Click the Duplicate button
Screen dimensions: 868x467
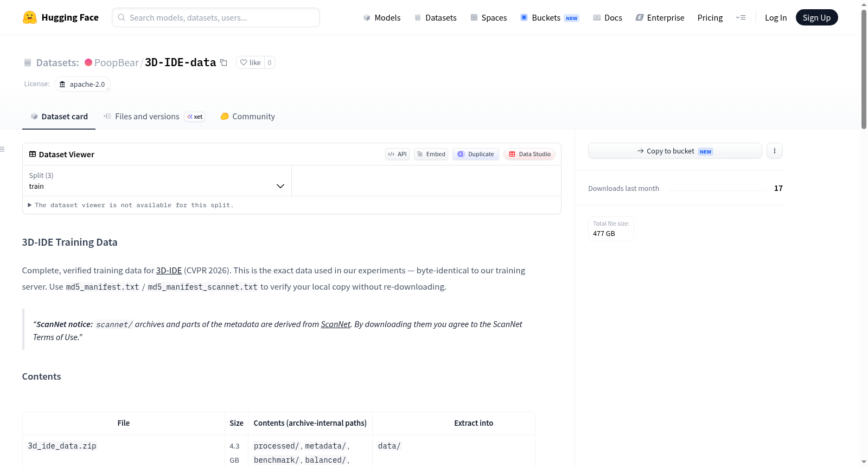click(x=476, y=154)
